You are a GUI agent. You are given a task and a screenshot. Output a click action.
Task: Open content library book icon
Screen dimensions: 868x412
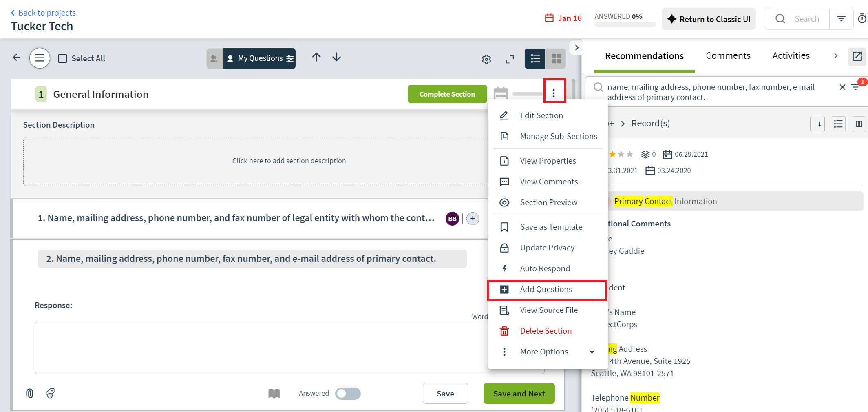tap(274, 393)
